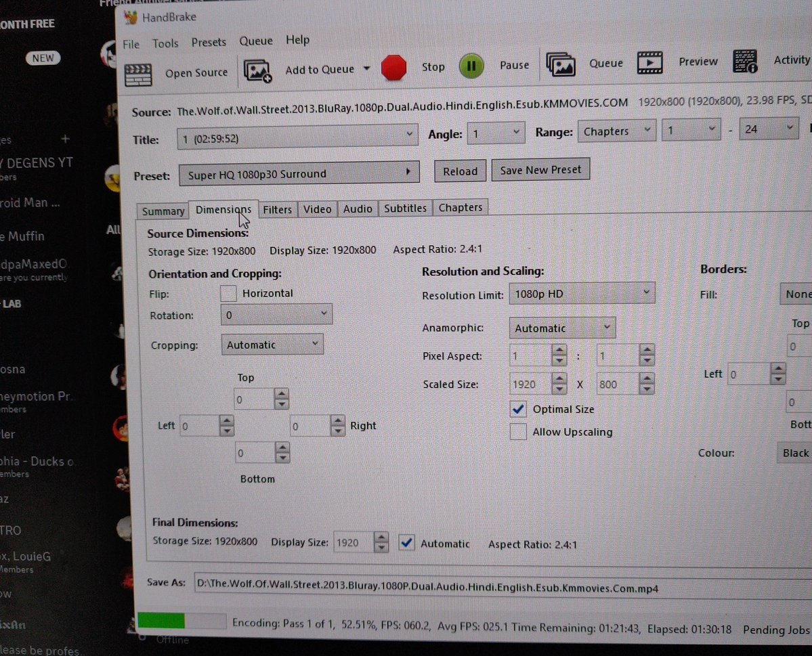Switch to the Video tab
Screen dimensions: 812x656
[318, 209]
